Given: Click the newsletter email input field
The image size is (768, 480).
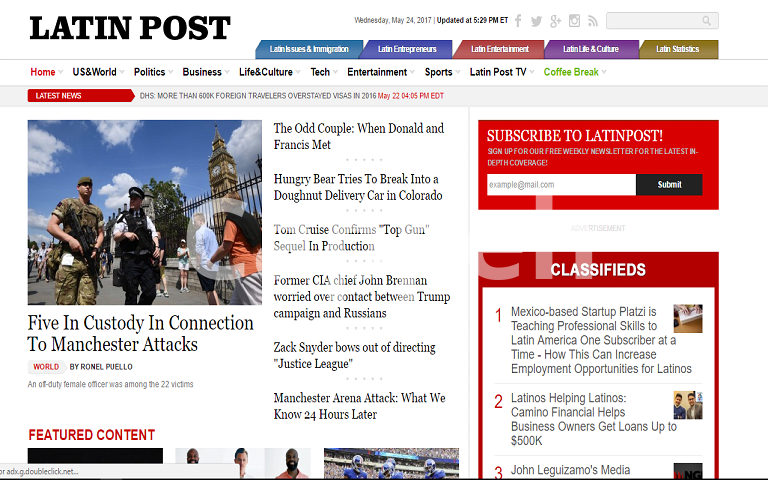Looking at the screenshot, I should [x=560, y=185].
